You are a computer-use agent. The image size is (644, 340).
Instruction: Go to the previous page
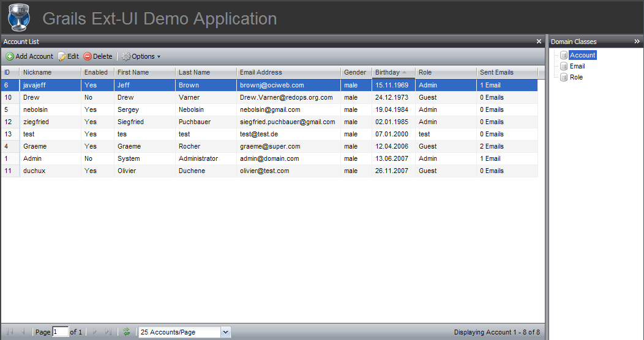[x=23, y=332]
